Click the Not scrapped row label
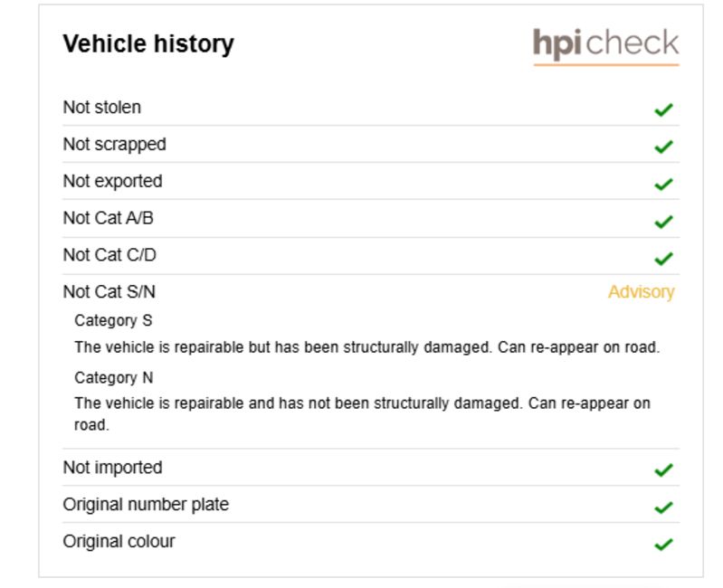The image size is (723, 588). click(x=114, y=144)
